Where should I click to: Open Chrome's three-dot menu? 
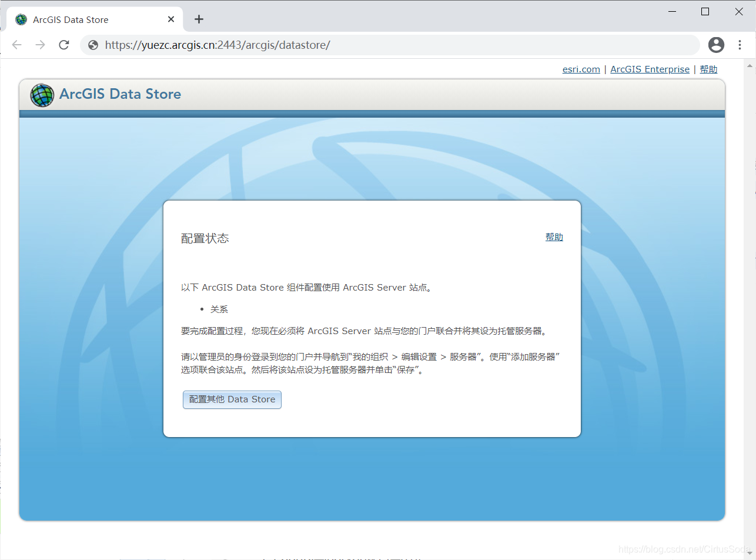740,45
